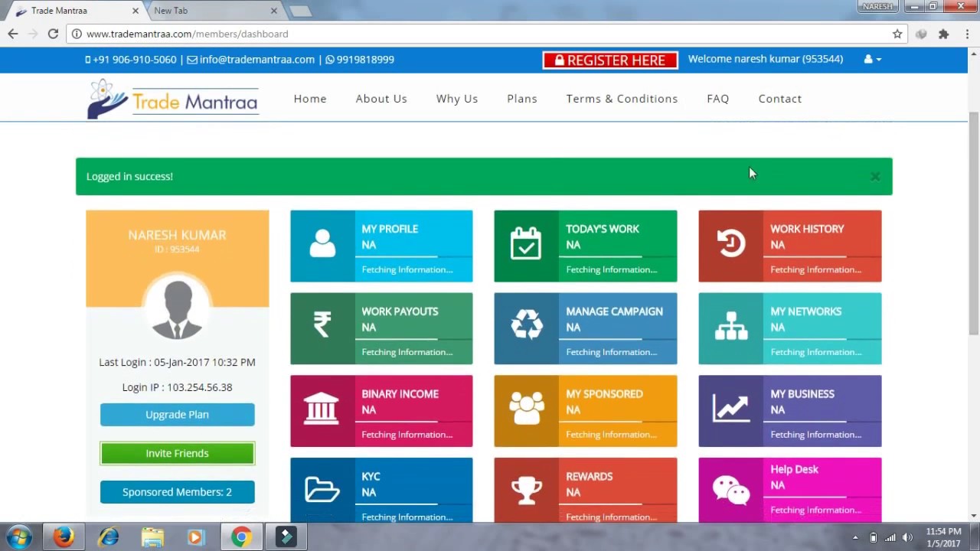Close the New Tab tab
980x551 pixels.
click(274, 11)
